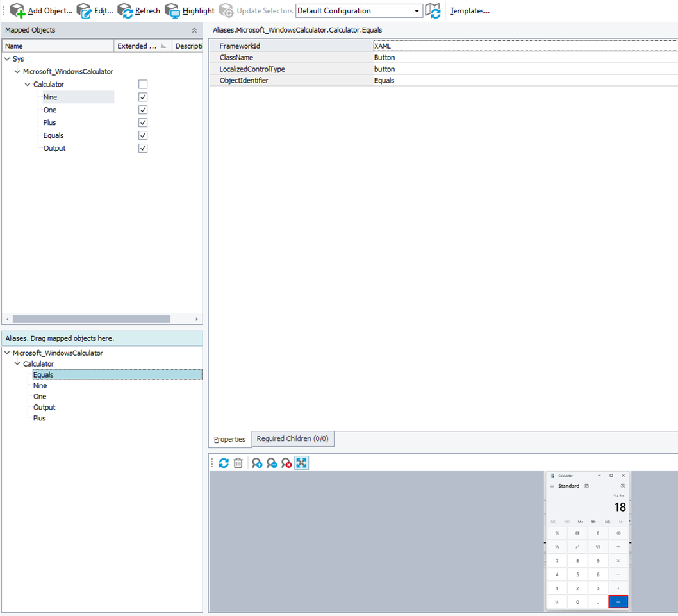Viewport: 678px width, 616px height.
Task: Uncheck the Extended Find checkbox for Nine
Action: (x=143, y=97)
